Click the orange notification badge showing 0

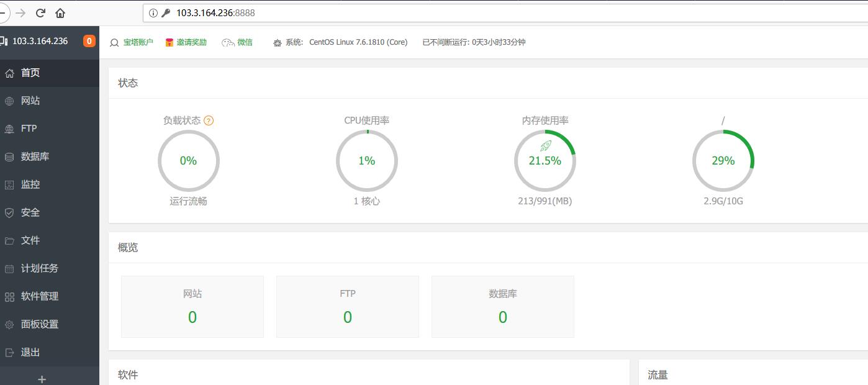point(89,41)
